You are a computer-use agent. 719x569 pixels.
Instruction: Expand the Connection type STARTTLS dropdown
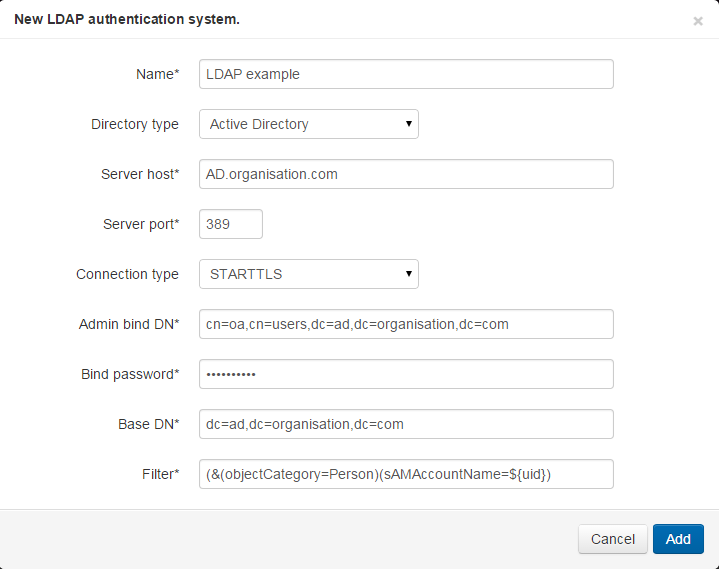click(309, 274)
